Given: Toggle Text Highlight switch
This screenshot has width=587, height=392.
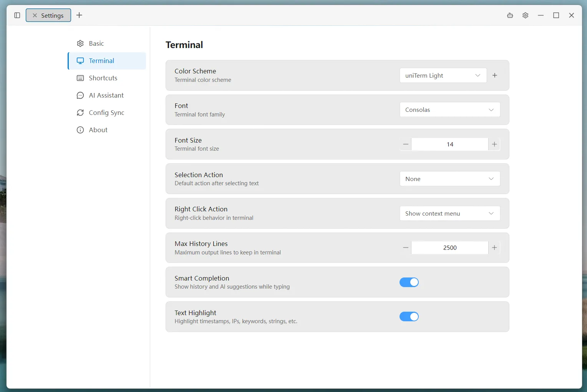Looking at the screenshot, I should 409,317.
